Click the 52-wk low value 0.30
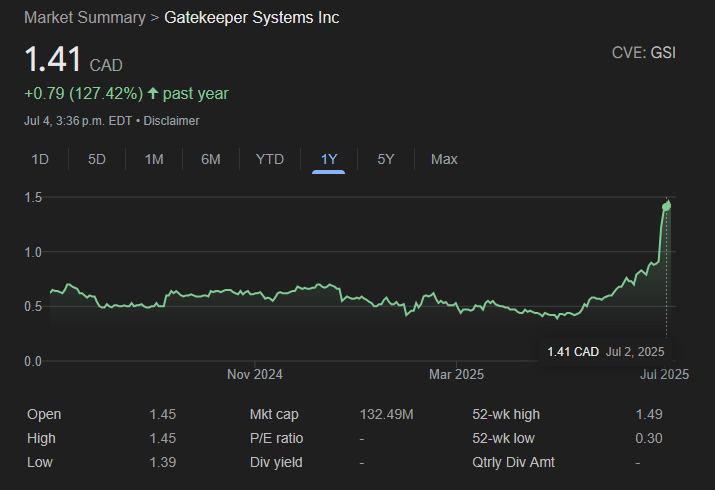 [x=649, y=438]
